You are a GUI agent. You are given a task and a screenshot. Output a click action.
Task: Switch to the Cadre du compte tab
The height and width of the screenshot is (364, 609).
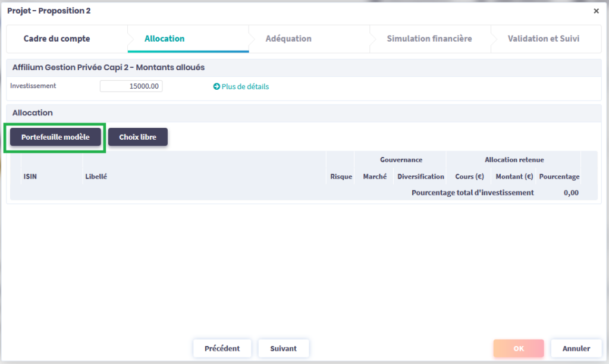click(57, 39)
